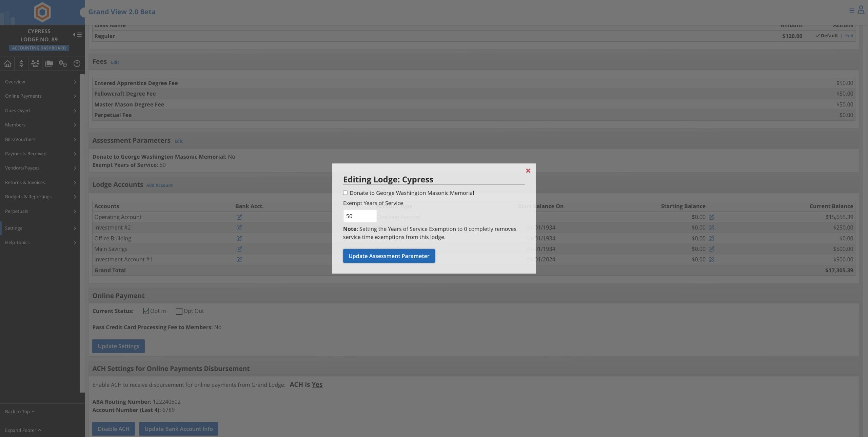Open the Perpetuals menu item
This screenshot has width=868, height=437.
[40, 211]
